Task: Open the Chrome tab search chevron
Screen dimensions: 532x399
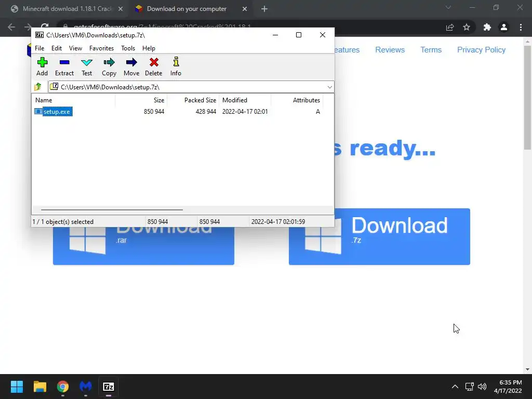Action: 448,7
